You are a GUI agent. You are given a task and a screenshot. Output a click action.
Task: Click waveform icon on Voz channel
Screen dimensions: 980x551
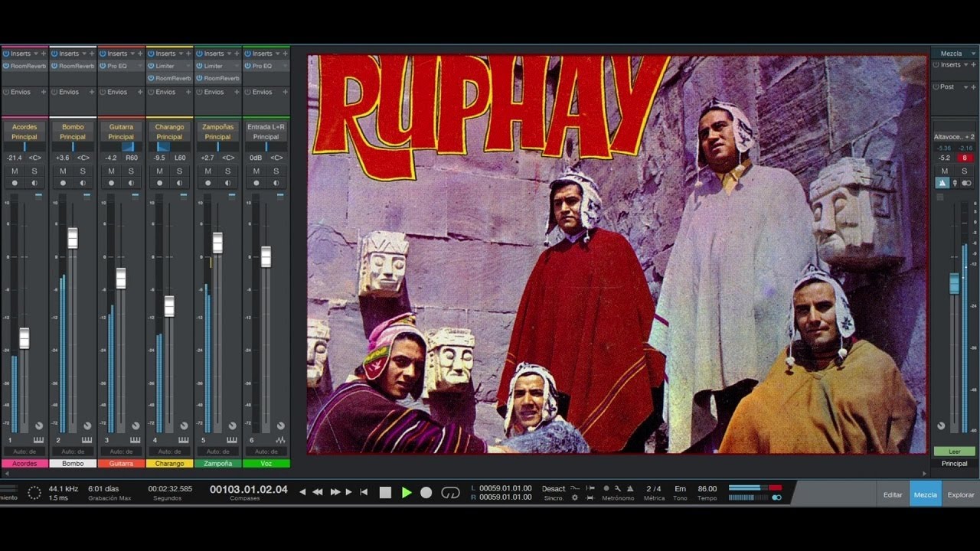click(280, 440)
